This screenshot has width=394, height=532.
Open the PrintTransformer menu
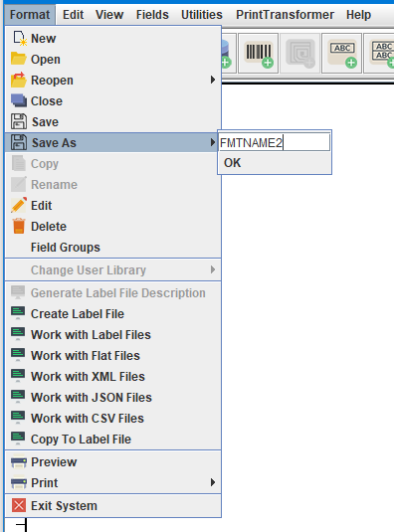point(285,15)
